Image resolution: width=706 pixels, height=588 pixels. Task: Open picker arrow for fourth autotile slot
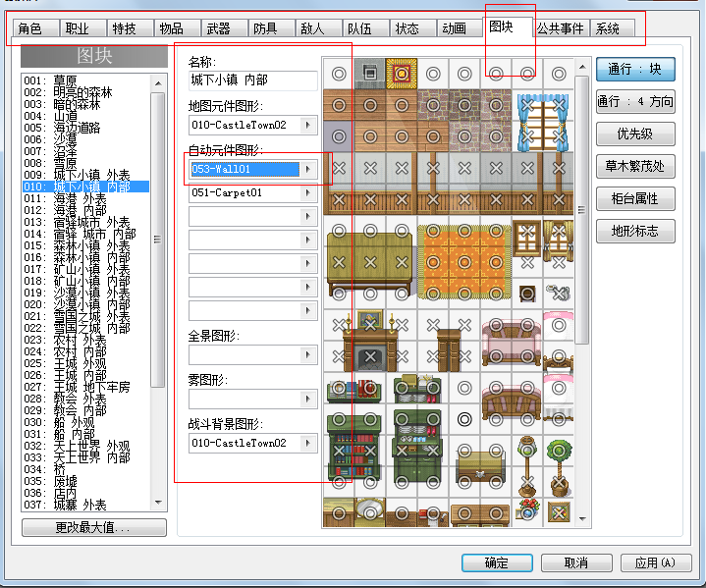coord(308,240)
